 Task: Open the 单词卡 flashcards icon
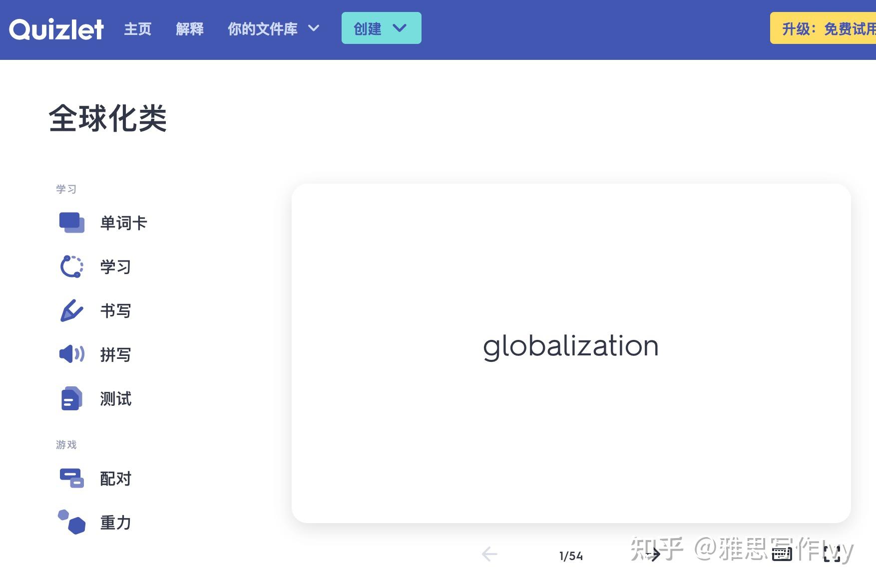coord(71,223)
